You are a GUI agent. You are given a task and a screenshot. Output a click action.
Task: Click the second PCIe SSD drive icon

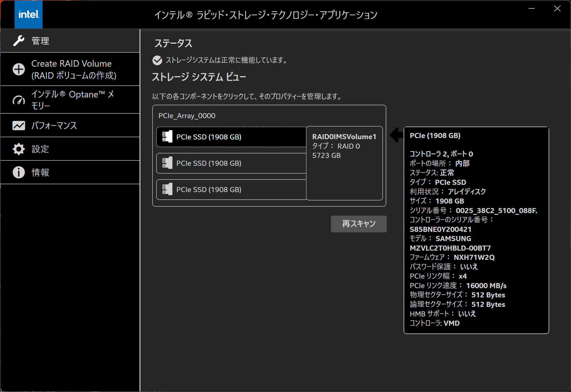pyautogui.click(x=167, y=163)
